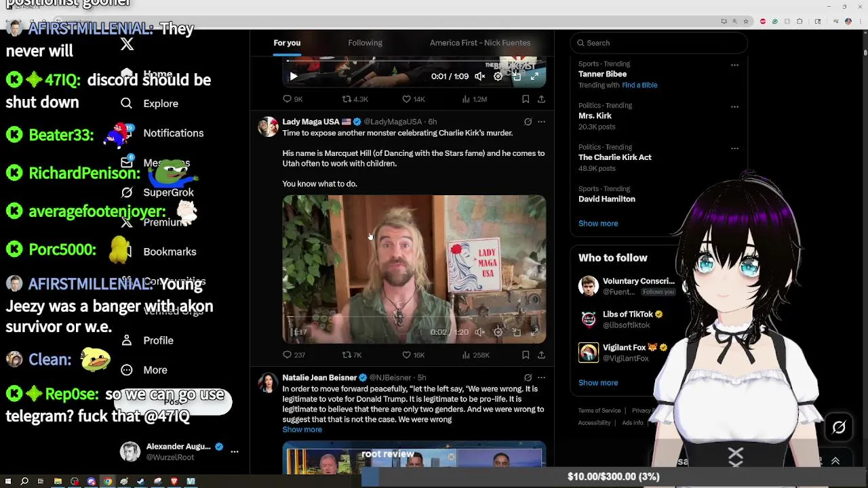
Task: Enter fullscreen on the top video
Action: 535,77
